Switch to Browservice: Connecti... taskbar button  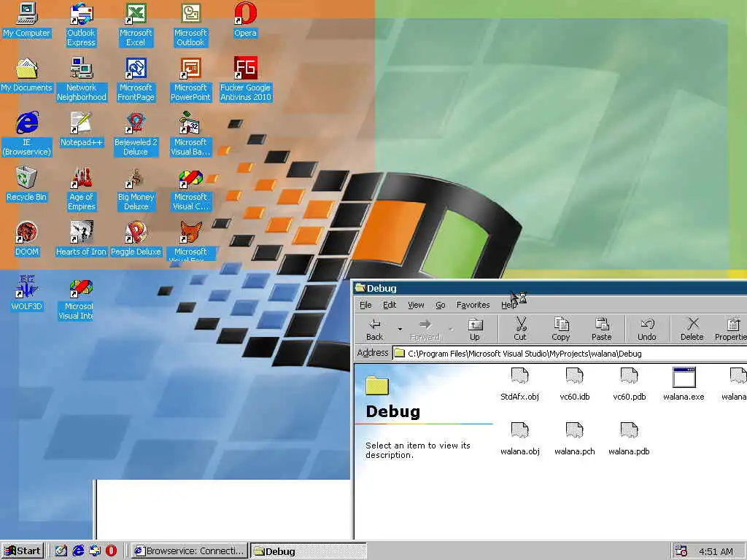190,551
